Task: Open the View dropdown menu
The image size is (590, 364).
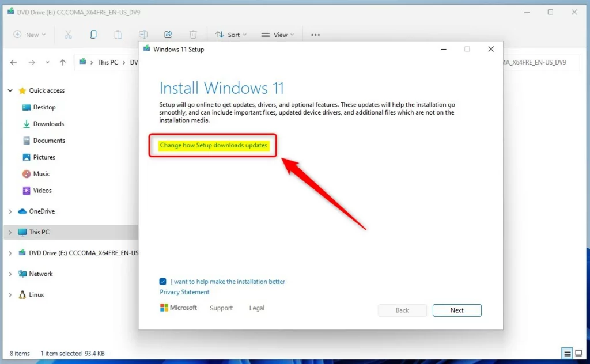Action: click(278, 35)
